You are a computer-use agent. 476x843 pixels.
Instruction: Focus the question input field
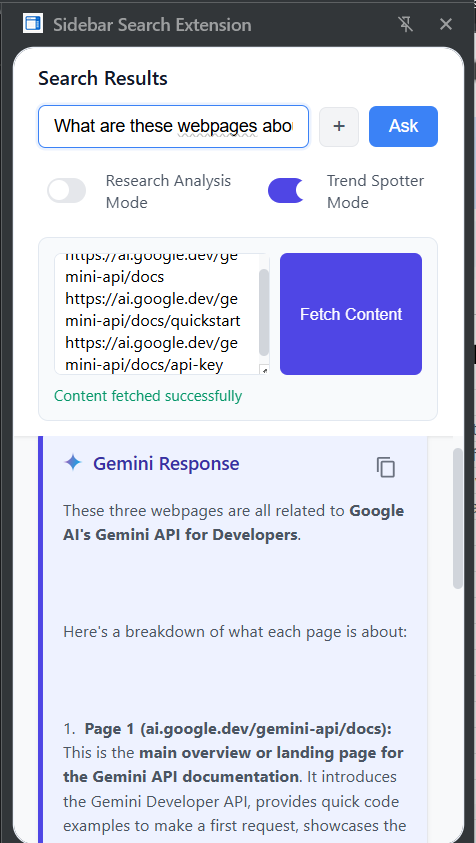coord(173,126)
